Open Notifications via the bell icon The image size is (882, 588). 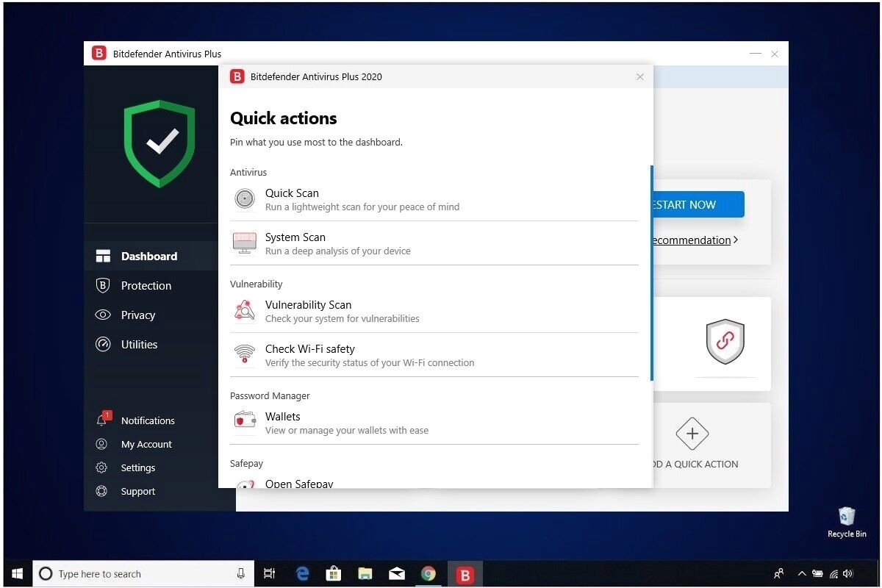pyautogui.click(x=104, y=420)
